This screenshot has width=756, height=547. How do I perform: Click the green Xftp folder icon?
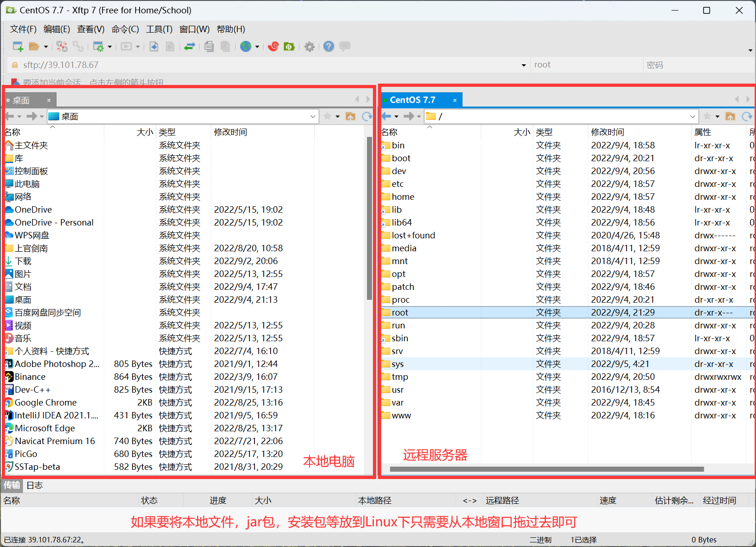point(289,46)
